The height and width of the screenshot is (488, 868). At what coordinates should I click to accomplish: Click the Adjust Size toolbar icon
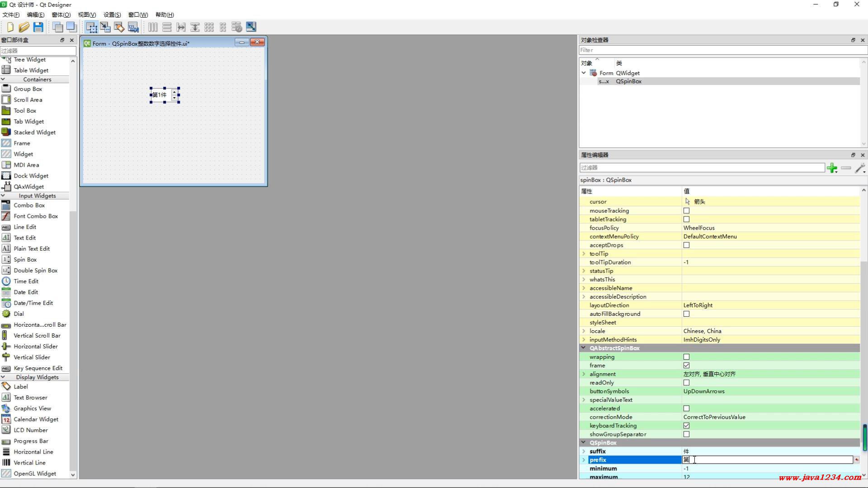[251, 27]
